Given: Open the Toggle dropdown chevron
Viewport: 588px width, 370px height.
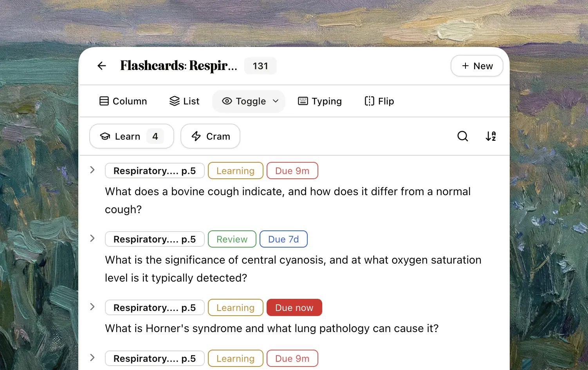Looking at the screenshot, I should click(x=276, y=101).
